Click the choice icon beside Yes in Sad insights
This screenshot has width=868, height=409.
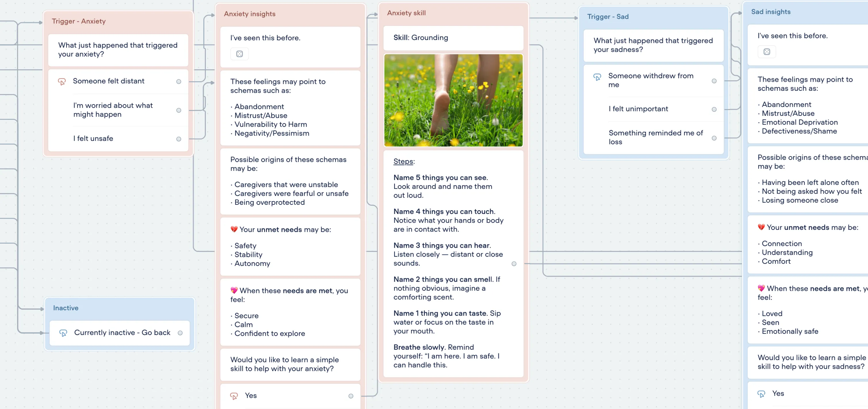pos(761,394)
